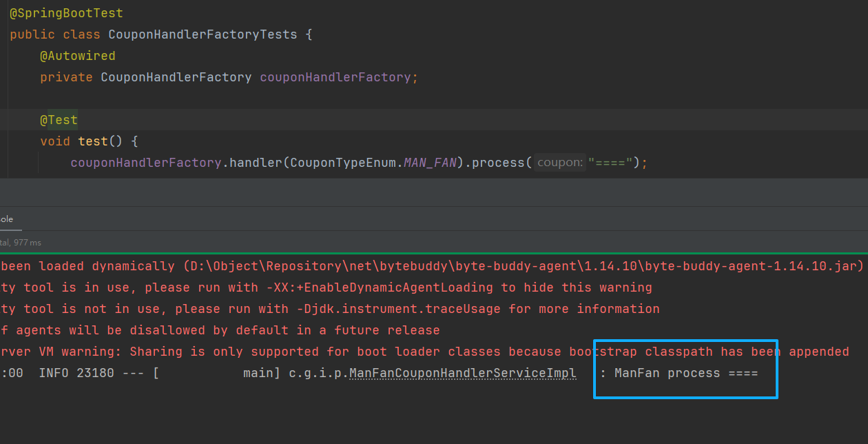The image size is (868, 444).
Task: Click the @SpringBootTest annotation
Action: 66,13
